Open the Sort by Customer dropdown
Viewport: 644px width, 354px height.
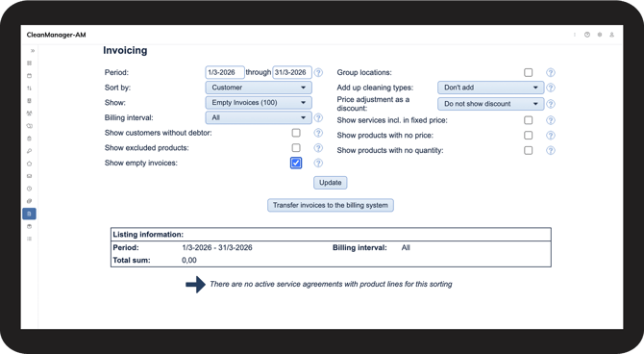(x=259, y=88)
